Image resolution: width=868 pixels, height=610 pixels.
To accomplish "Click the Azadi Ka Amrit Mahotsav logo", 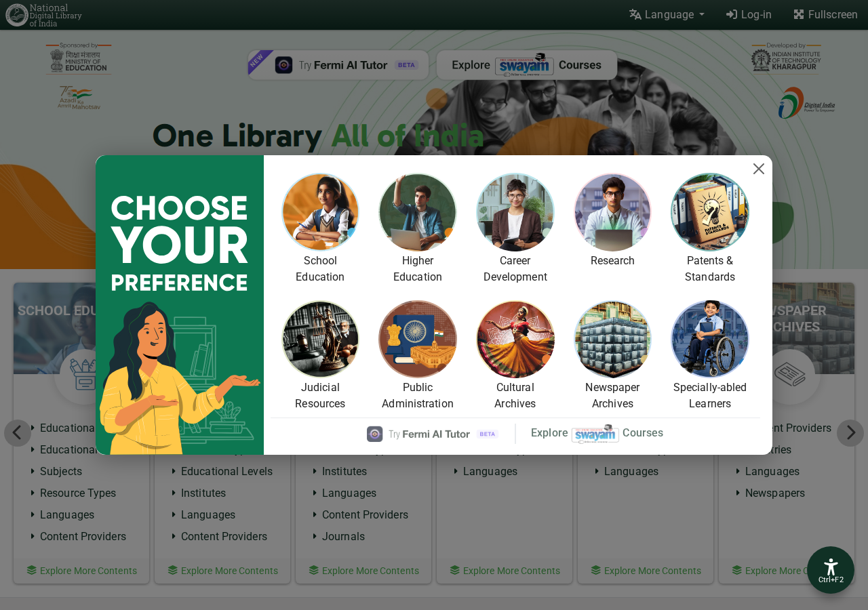I will (x=79, y=98).
